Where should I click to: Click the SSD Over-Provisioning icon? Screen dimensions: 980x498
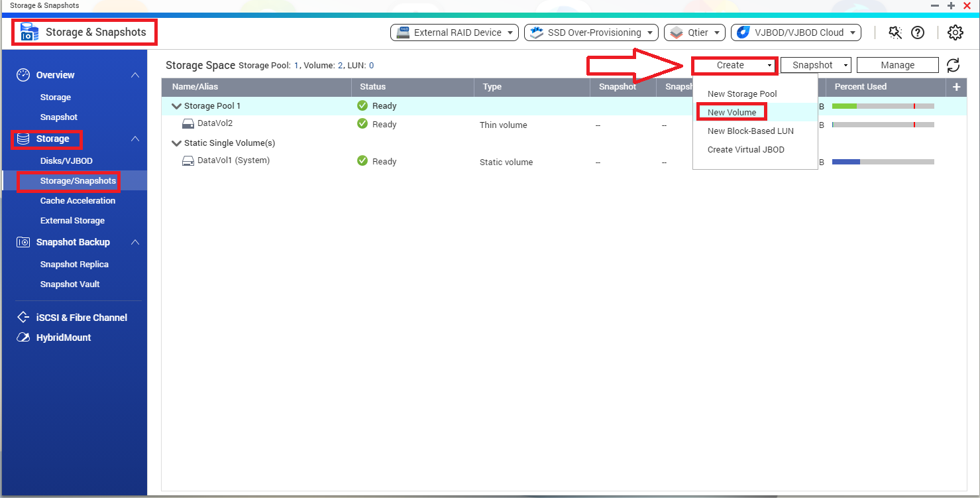pos(537,32)
